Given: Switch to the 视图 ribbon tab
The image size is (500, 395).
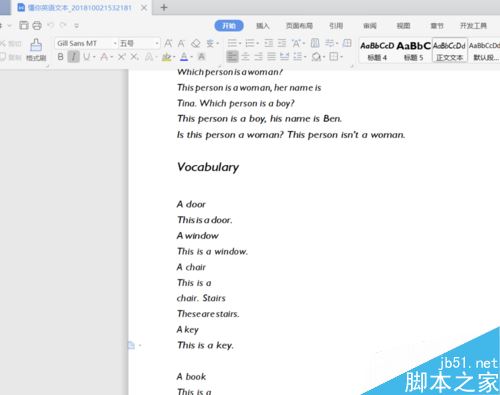Looking at the screenshot, I should (x=403, y=26).
